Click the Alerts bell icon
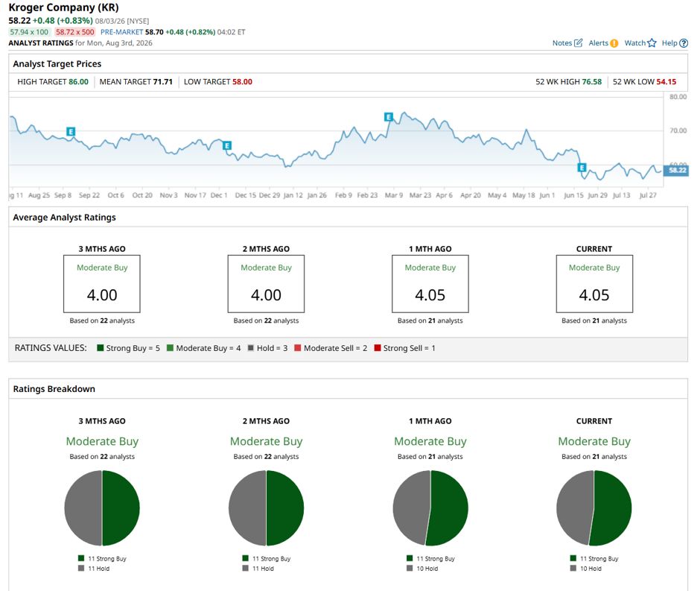The height and width of the screenshot is (591, 700). 614,43
